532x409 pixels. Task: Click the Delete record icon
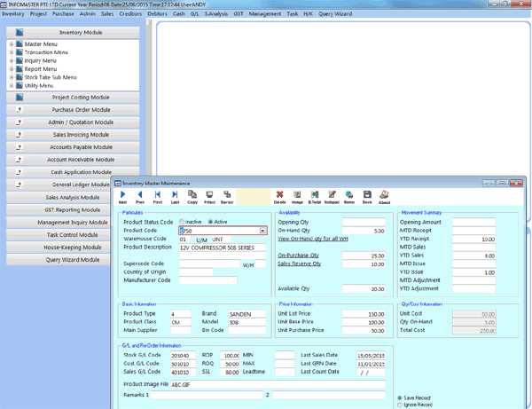tap(280, 196)
